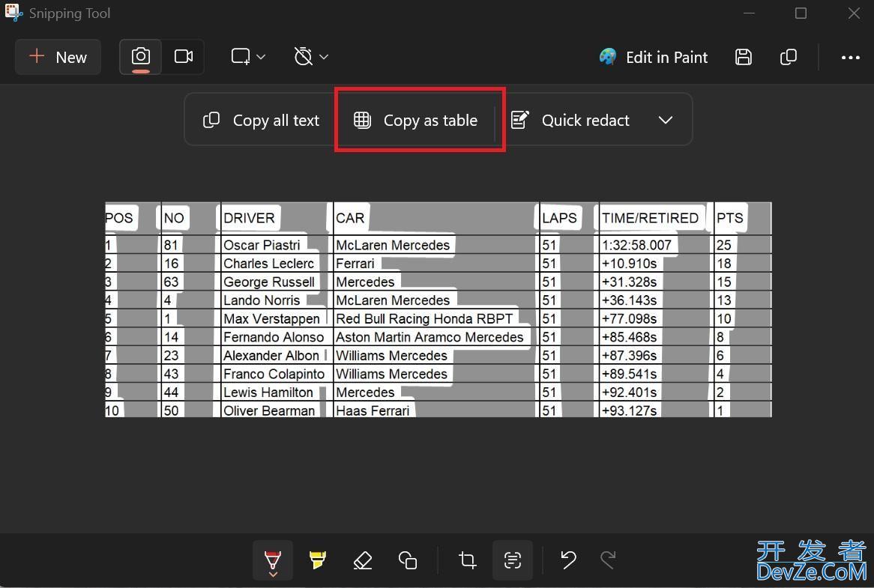
Task: Click Copy all text
Action: 261,121
